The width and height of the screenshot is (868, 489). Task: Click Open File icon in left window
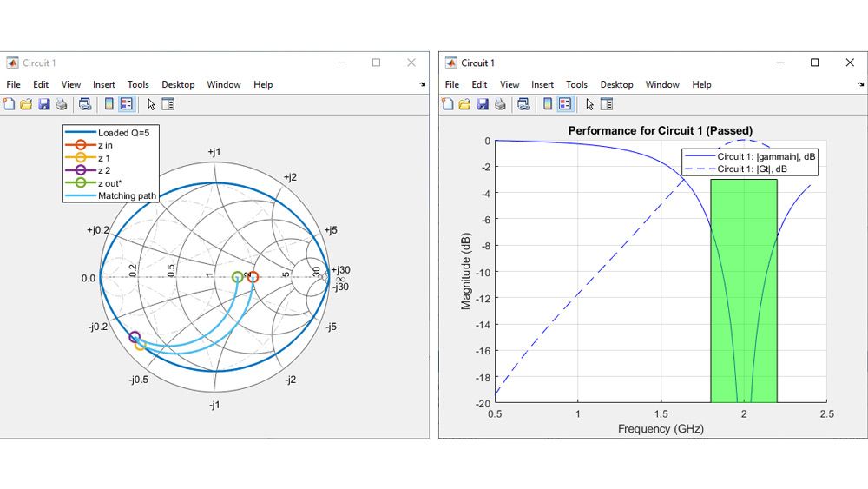click(26, 104)
